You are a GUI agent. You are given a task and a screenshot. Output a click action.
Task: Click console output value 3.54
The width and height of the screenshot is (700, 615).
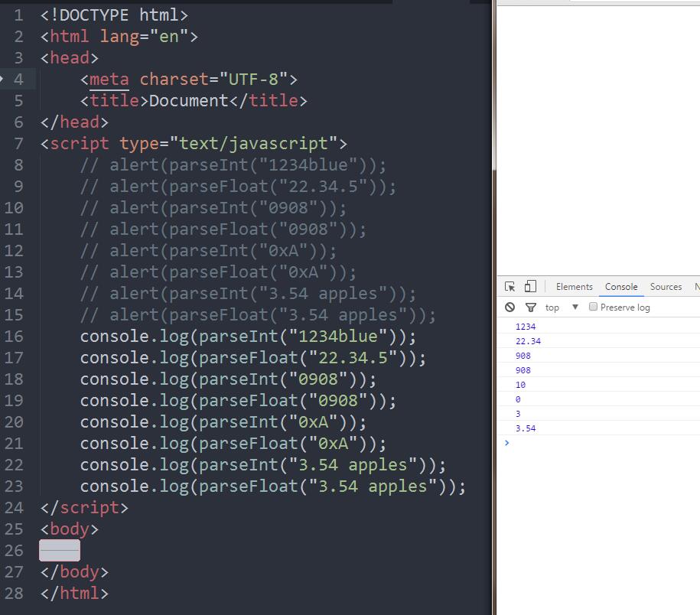click(x=526, y=428)
